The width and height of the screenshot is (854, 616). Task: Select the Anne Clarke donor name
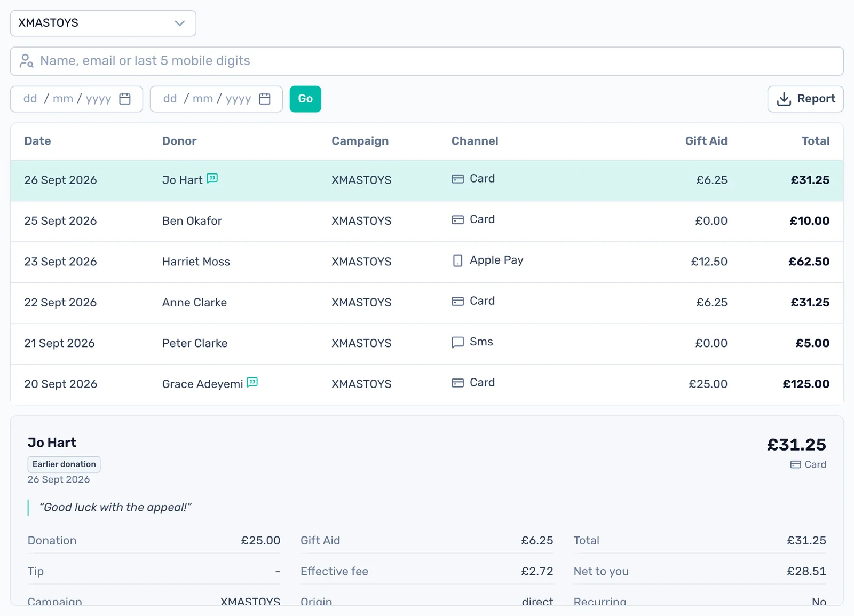(x=194, y=303)
